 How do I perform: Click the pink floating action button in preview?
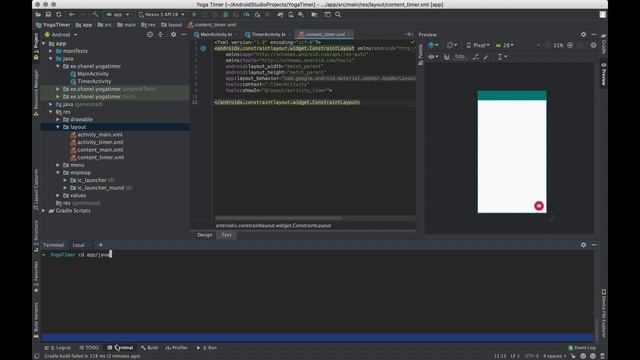point(539,206)
